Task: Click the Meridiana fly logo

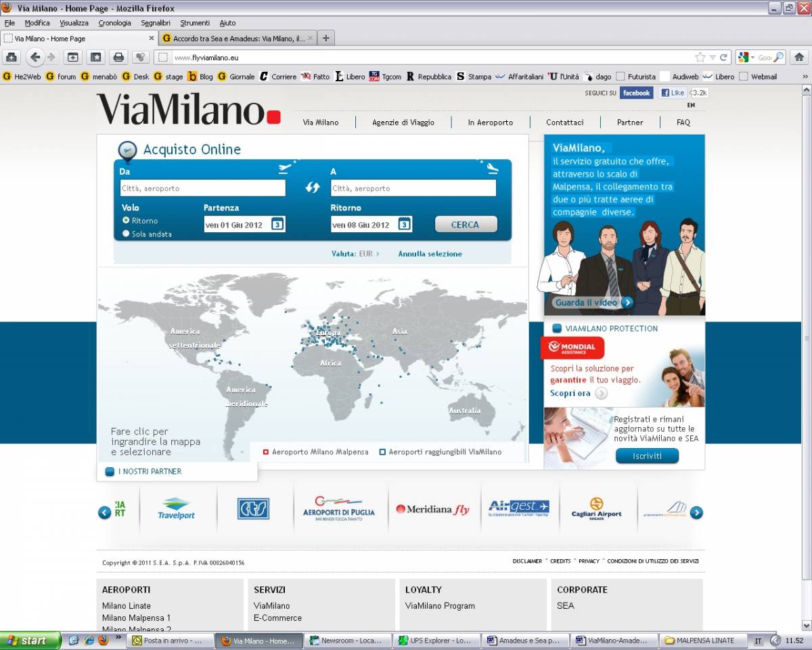Action: [432, 510]
